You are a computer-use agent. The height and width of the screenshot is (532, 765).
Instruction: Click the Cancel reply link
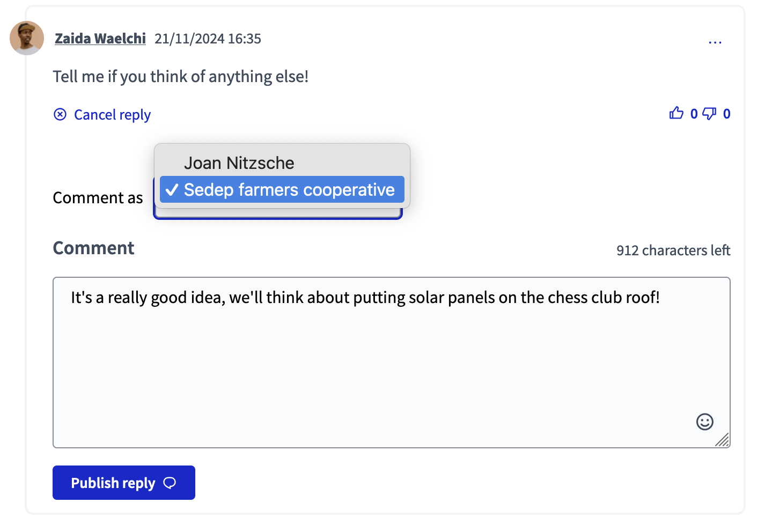[112, 114]
